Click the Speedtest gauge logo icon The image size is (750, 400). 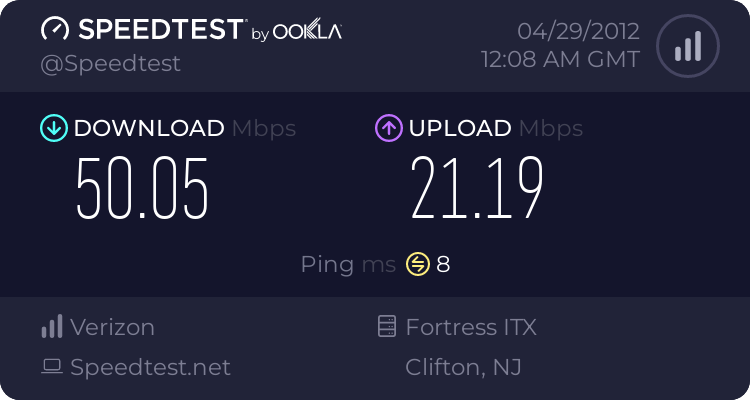click(x=56, y=29)
